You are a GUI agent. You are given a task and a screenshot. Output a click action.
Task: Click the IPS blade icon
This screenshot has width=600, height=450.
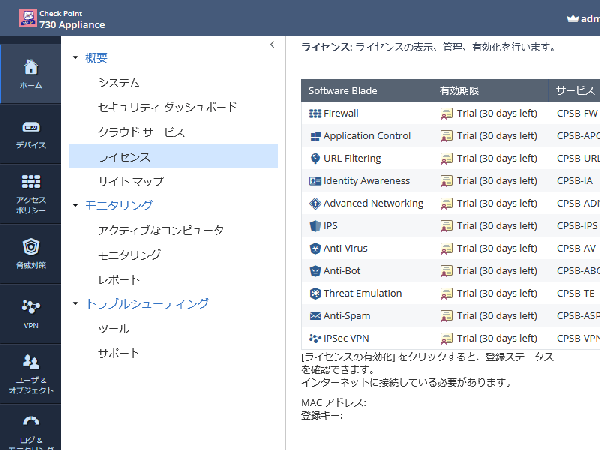click(x=315, y=226)
